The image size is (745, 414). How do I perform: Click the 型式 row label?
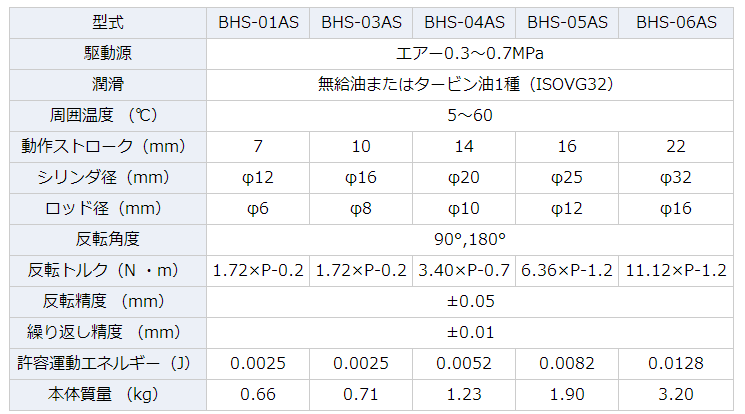pyautogui.click(x=108, y=23)
